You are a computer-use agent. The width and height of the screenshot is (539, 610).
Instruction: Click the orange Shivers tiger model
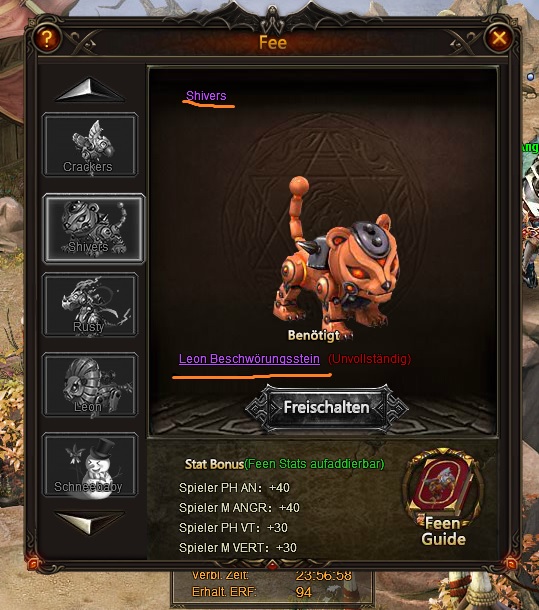(334, 255)
